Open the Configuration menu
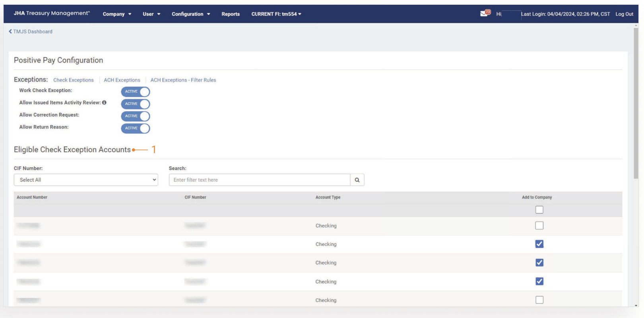Viewport: 644px width, 318px height. tap(191, 14)
